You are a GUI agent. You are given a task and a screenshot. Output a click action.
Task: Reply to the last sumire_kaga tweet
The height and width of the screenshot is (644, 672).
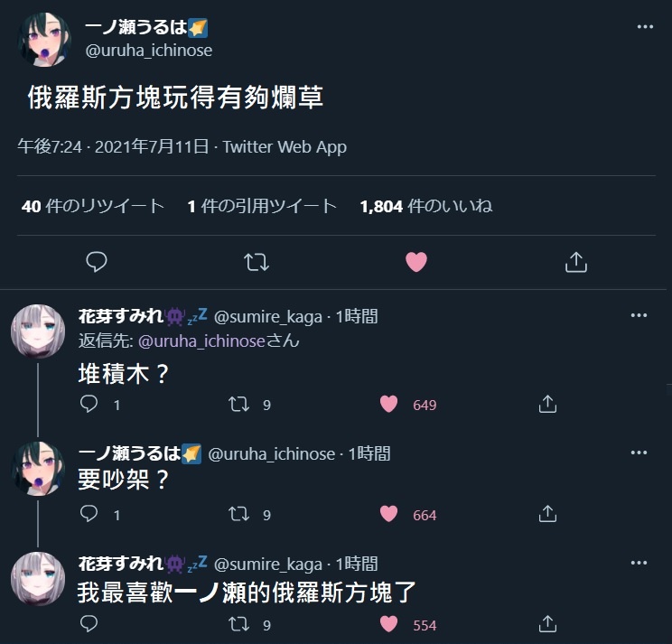89,624
